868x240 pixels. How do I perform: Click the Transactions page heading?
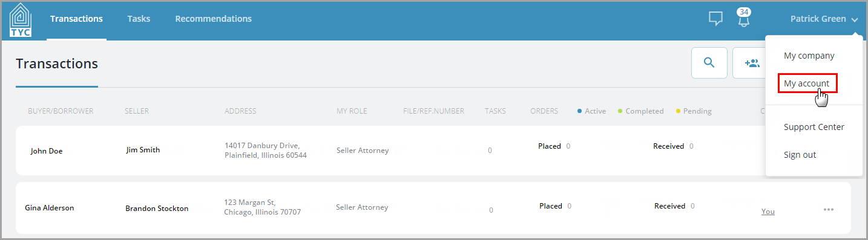tap(57, 63)
